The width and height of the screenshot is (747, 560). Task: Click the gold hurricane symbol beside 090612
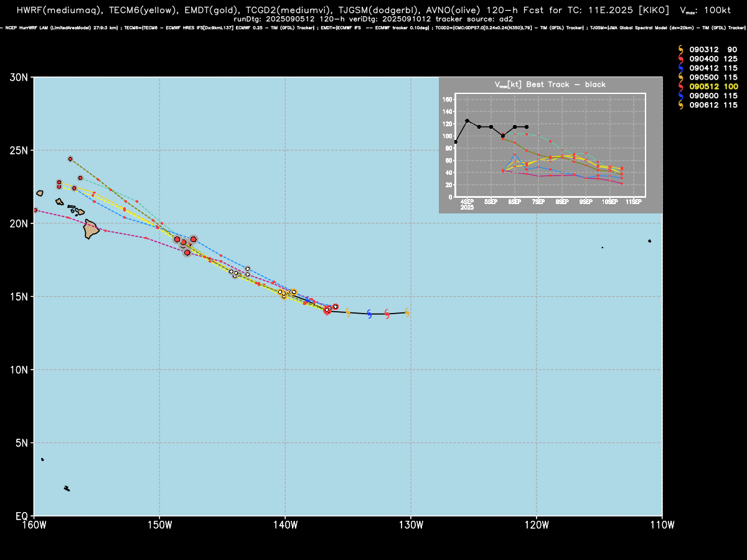[680, 105]
